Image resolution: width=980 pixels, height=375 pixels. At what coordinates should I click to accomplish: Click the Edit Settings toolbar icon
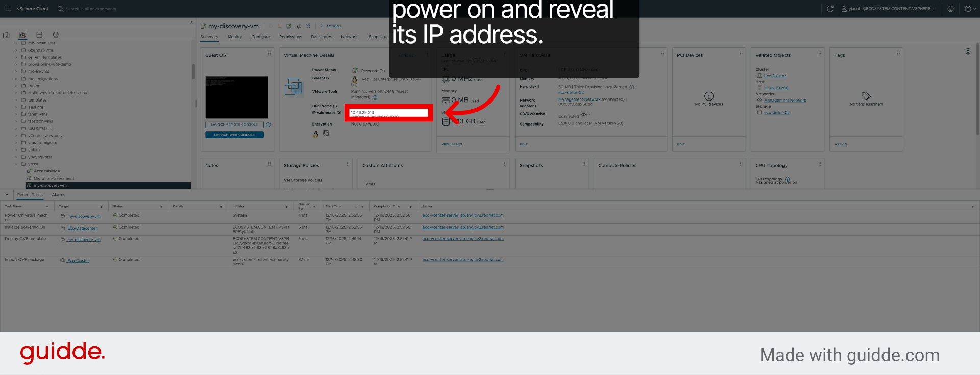(299, 26)
